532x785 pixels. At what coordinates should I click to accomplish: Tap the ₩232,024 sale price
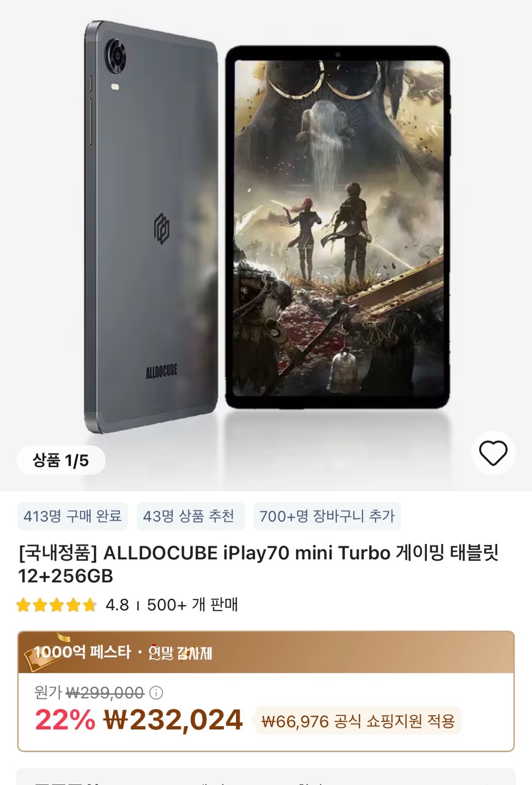pos(173,720)
